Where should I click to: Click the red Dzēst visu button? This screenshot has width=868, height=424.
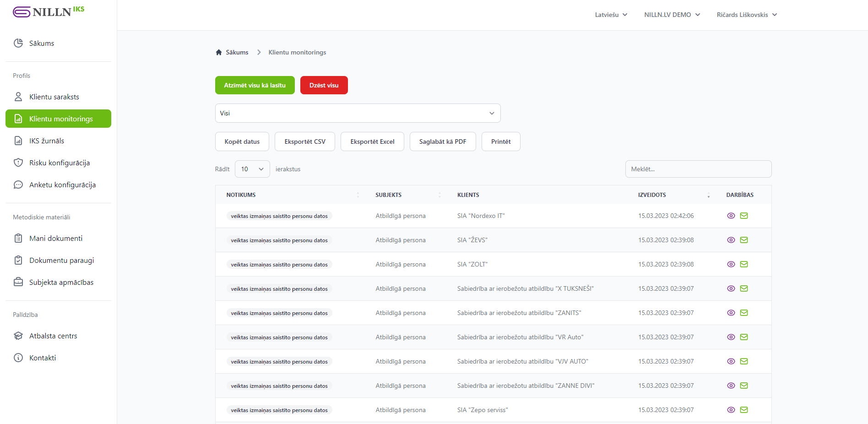(x=324, y=85)
